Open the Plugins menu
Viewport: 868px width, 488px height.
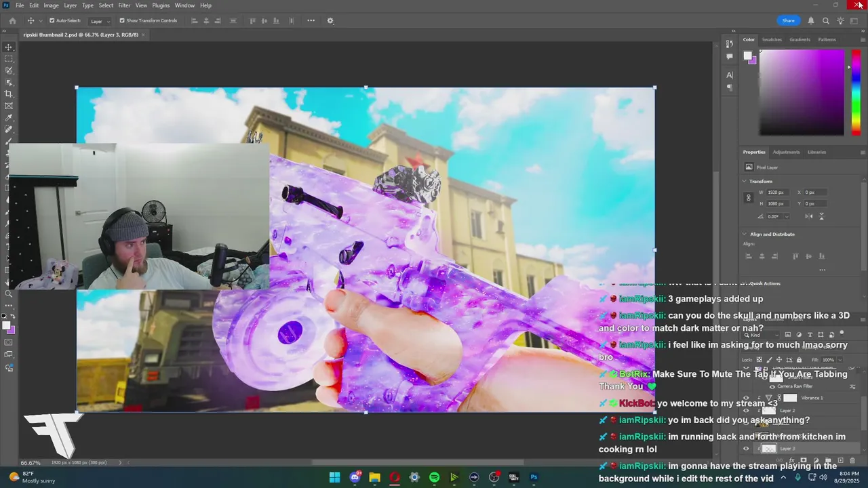161,5
